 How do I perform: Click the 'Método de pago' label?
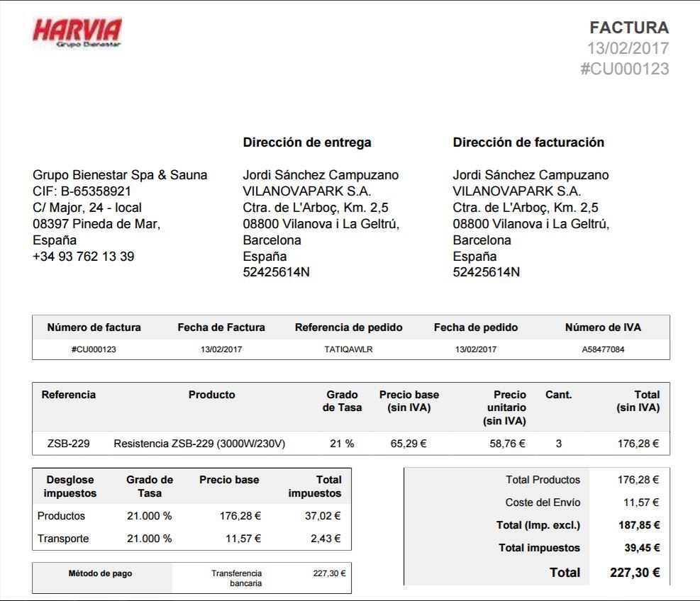click(x=100, y=574)
